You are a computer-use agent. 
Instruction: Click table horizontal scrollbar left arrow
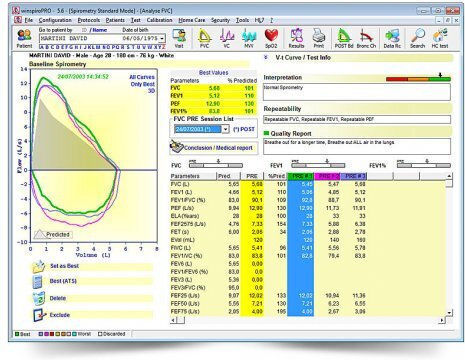click(x=173, y=320)
